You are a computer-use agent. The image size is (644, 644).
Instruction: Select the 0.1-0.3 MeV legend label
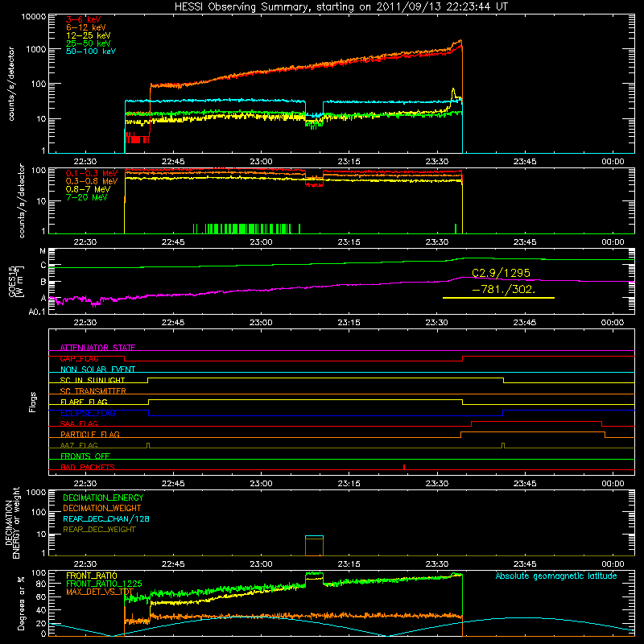[92, 173]
